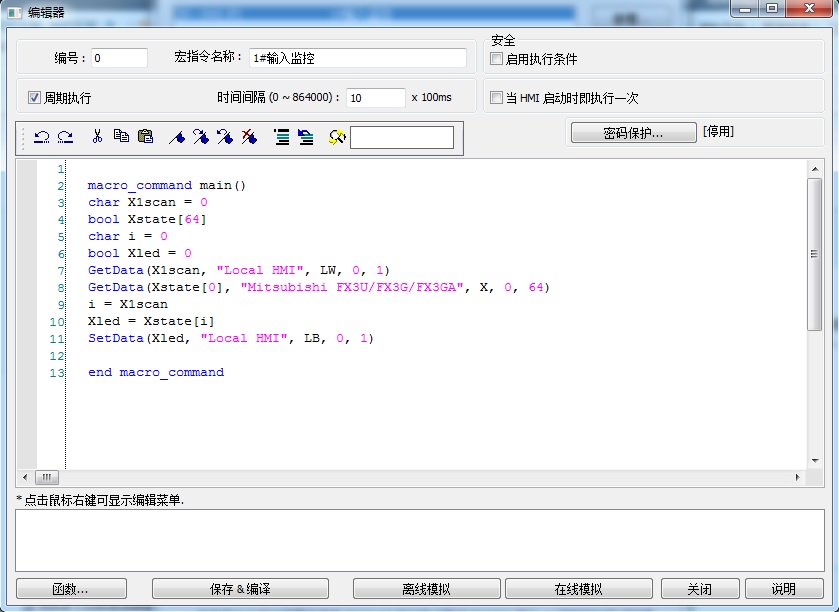Click the Copy icon in toolbar
The width and height of the screenshot is (839, 612).
pyautogui.click(x=121, y=137)
